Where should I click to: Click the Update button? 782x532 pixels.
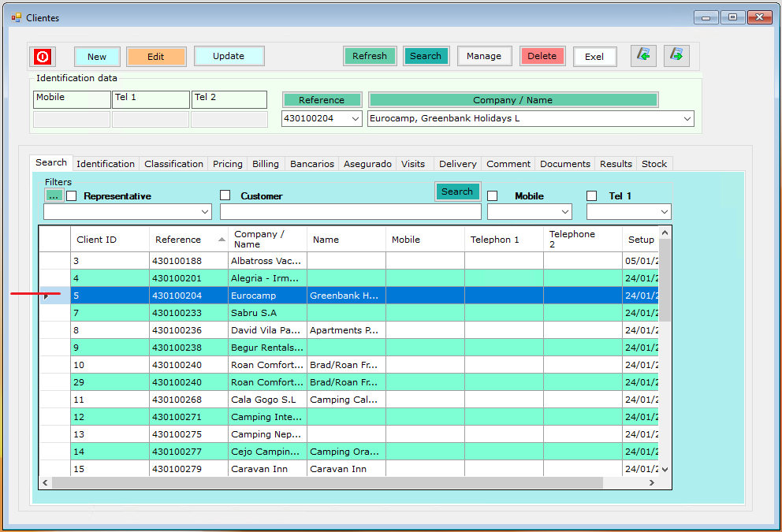(229, 56)
